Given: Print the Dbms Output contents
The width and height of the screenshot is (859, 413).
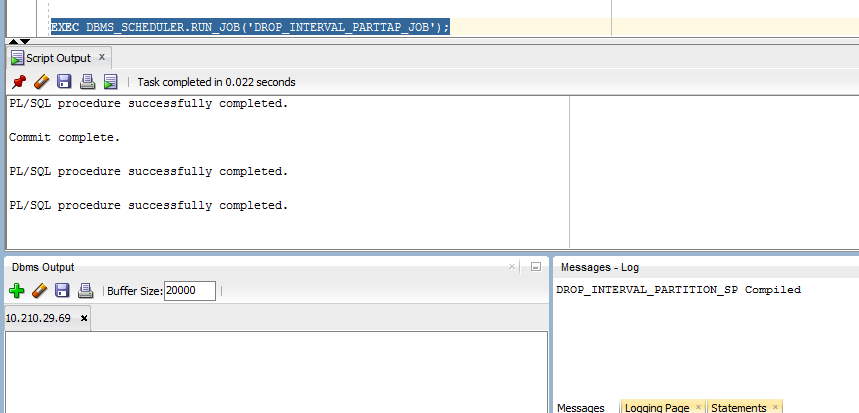Looking at the screenshot, I should tap(86, 291).
